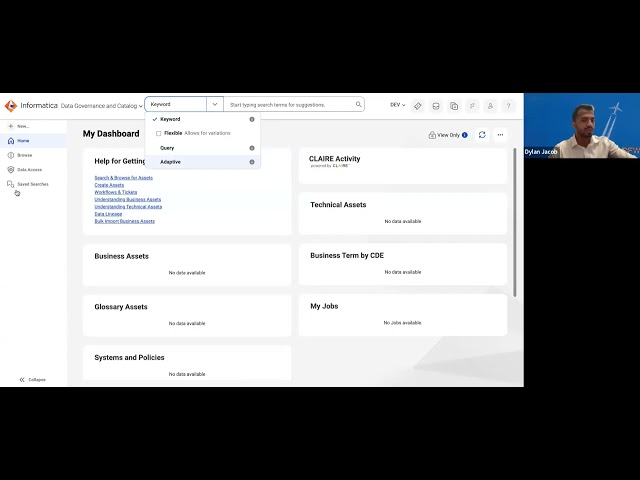This screenshot has height=480, width=640.
Task: Select Query search mode
Action: pos(203,148)
